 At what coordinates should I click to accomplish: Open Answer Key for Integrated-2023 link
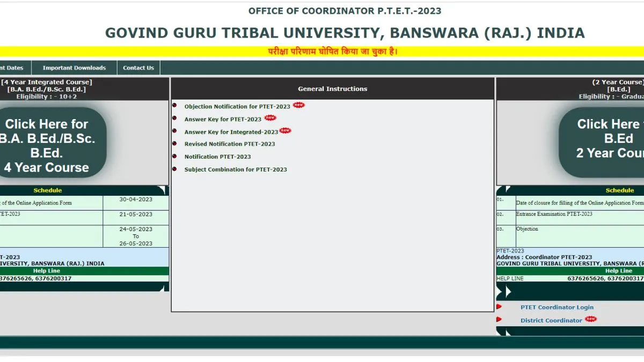pos(231,132)
